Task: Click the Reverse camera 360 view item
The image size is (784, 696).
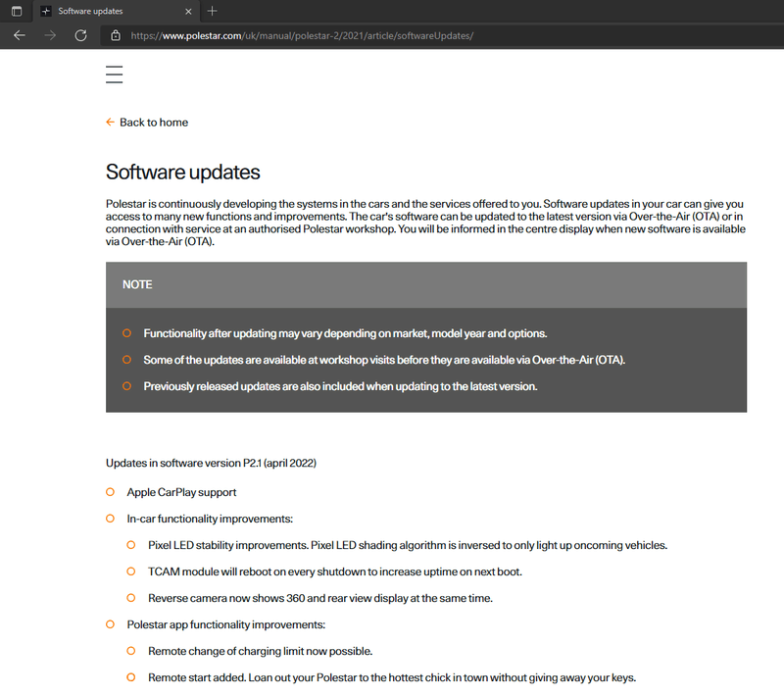Action: [319, 598]
